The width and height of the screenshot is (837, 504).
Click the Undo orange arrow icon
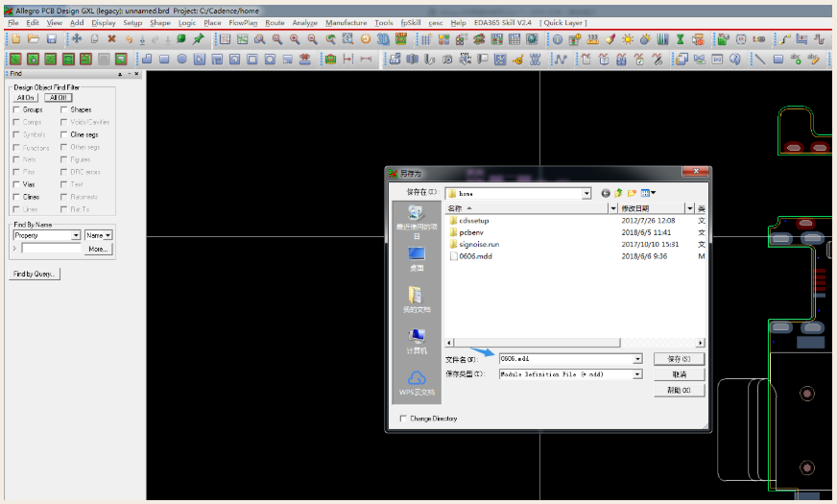click(x=129, y=39)
